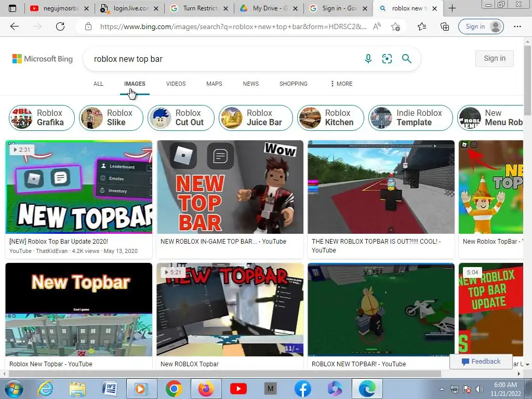Screen dimensions: 532x399
Task: Switch to the ALL results tab
Action: tap(98, 84)
